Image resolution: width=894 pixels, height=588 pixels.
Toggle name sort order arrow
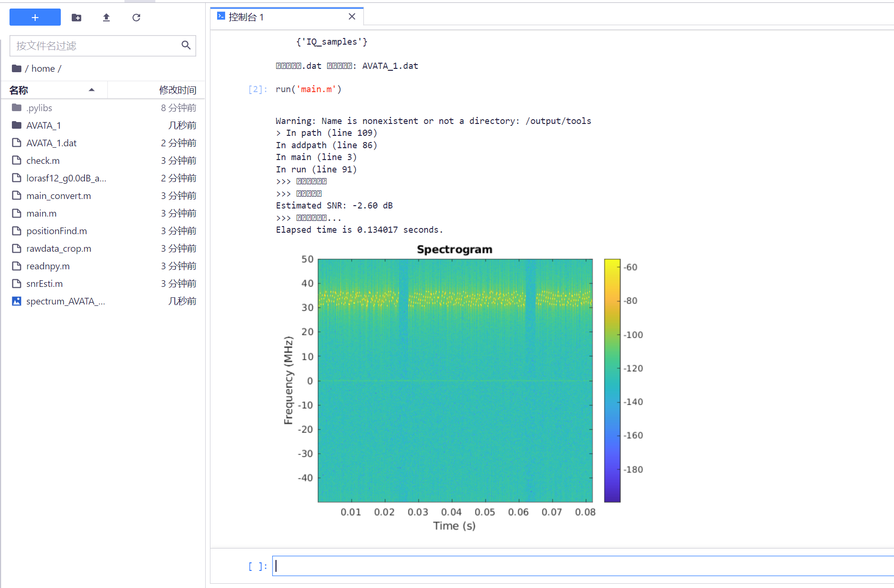tap(92, 90)
